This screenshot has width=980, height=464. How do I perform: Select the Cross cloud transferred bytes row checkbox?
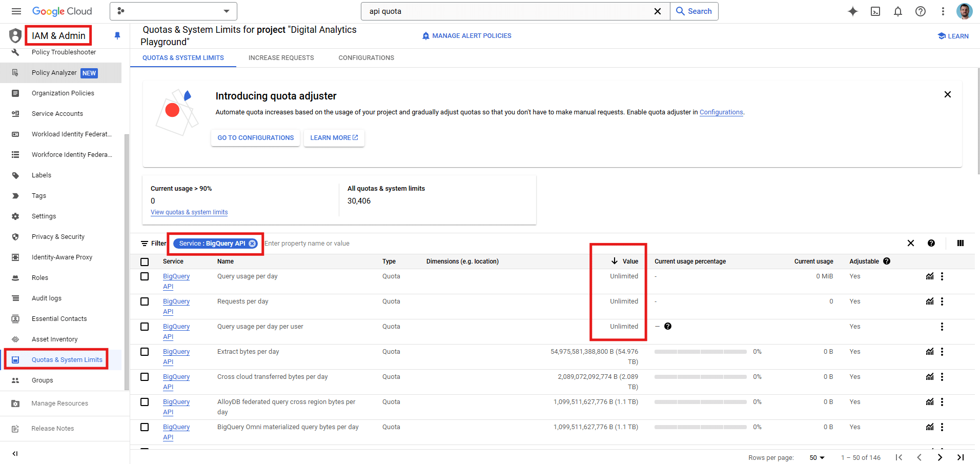tap(145, 377)
